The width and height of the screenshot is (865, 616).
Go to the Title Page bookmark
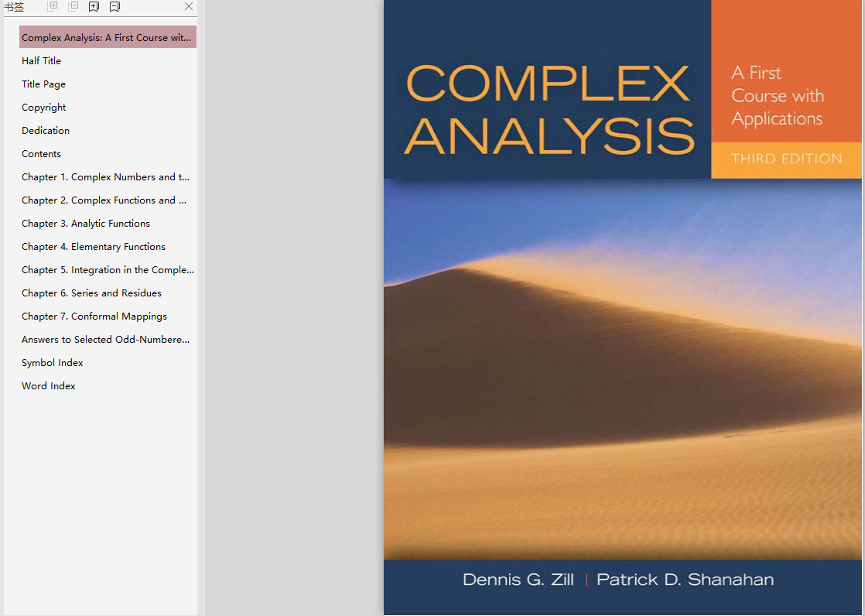[x=43, y=84]
